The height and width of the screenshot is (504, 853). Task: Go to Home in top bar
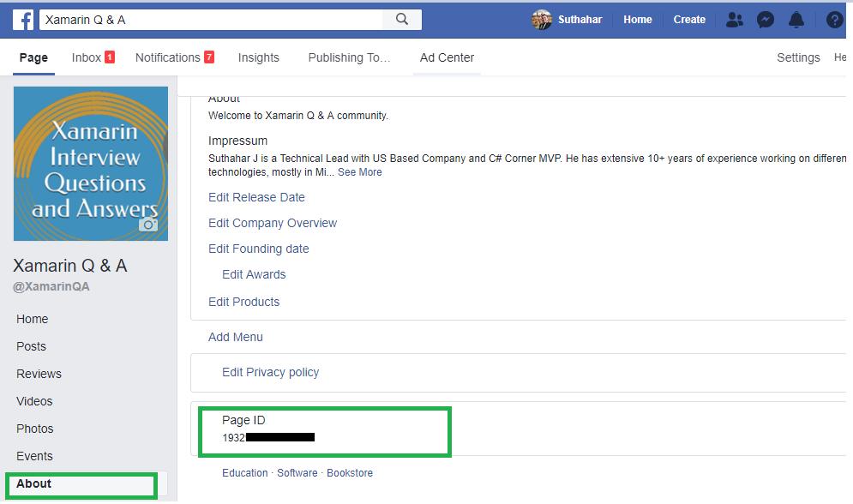pos(638,20)
